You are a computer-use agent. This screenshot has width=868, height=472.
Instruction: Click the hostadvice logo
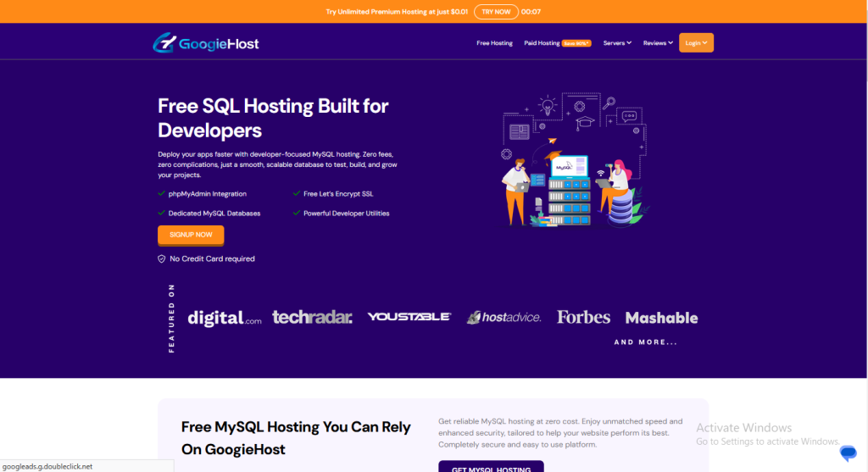504,318
